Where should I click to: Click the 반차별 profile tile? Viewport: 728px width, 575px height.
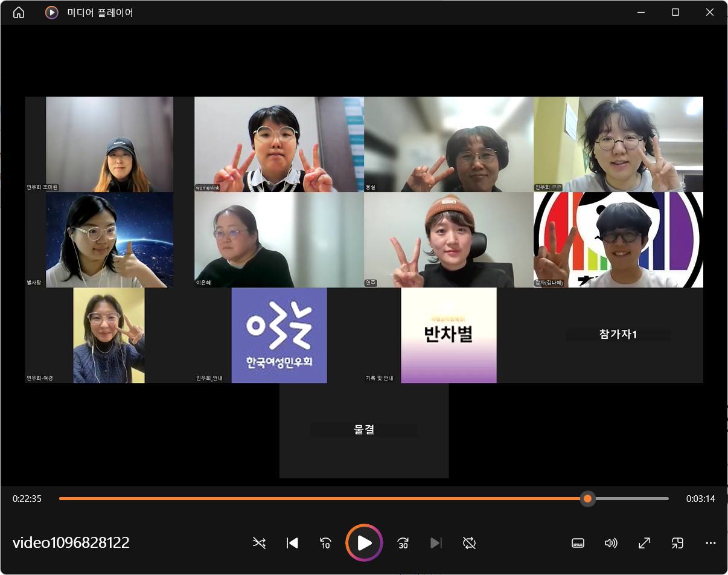(x=449, y=335)
